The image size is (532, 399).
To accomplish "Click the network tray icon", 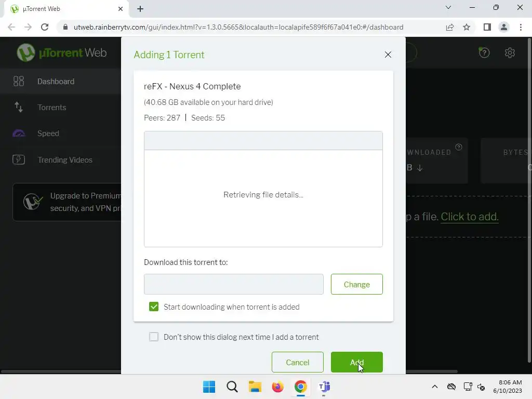I will [x=468, y=387].
